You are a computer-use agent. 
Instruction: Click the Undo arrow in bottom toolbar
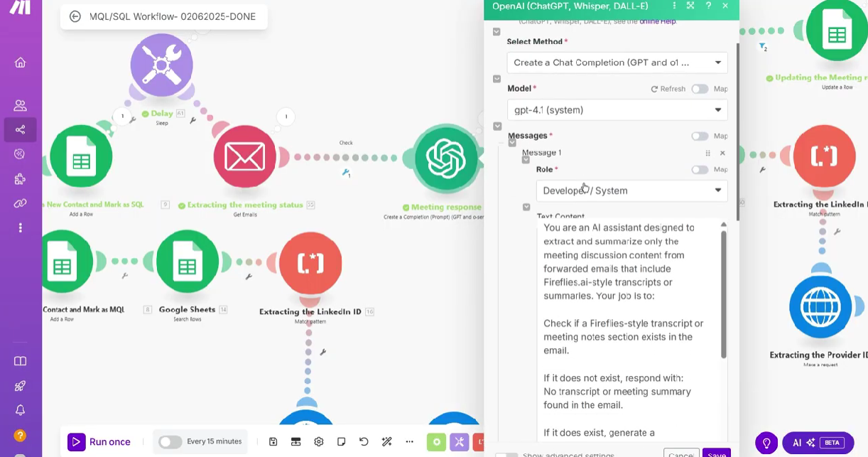(364, 441)
